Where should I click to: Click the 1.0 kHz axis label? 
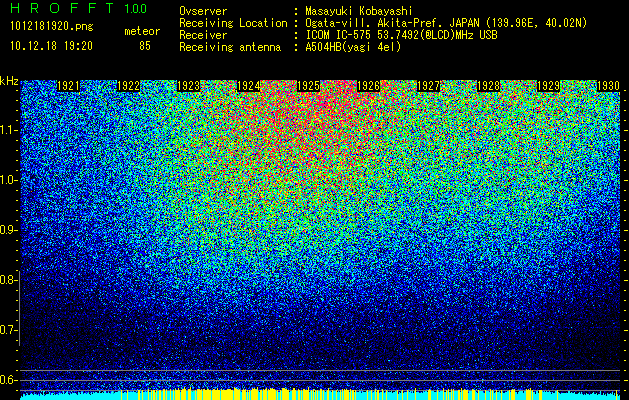pos(8,181)
